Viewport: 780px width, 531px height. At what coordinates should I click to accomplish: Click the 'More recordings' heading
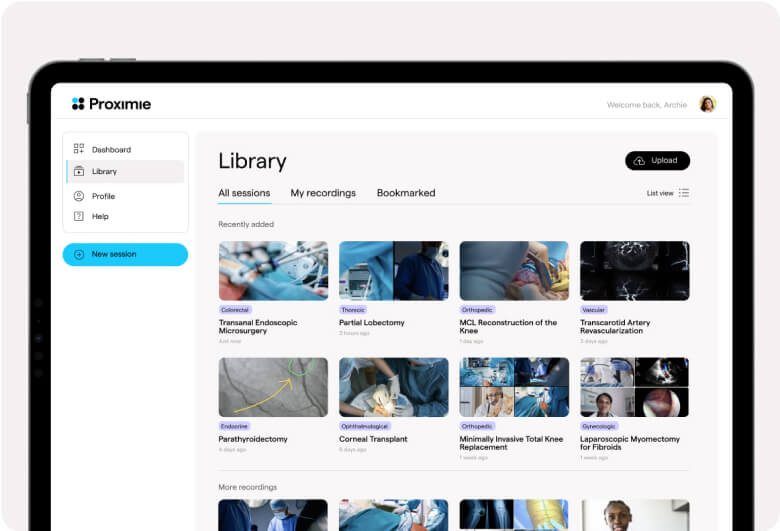pyautogui.click(x=248, y=487)
